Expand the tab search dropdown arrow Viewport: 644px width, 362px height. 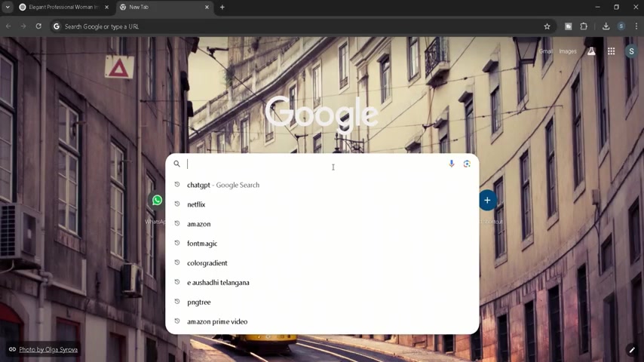click(x=8, y=7)
